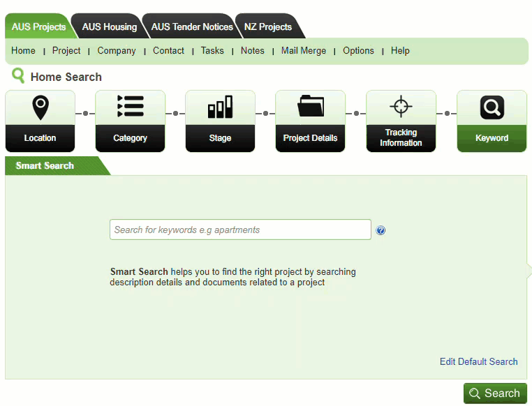Open the Options menu

(x=358, y=50)
